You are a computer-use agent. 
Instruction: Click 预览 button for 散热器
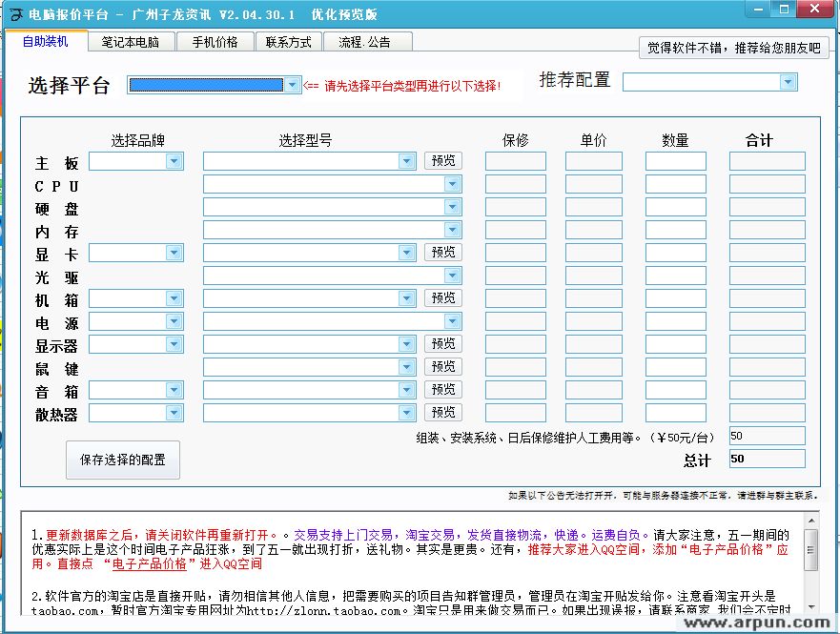[443, 412]
